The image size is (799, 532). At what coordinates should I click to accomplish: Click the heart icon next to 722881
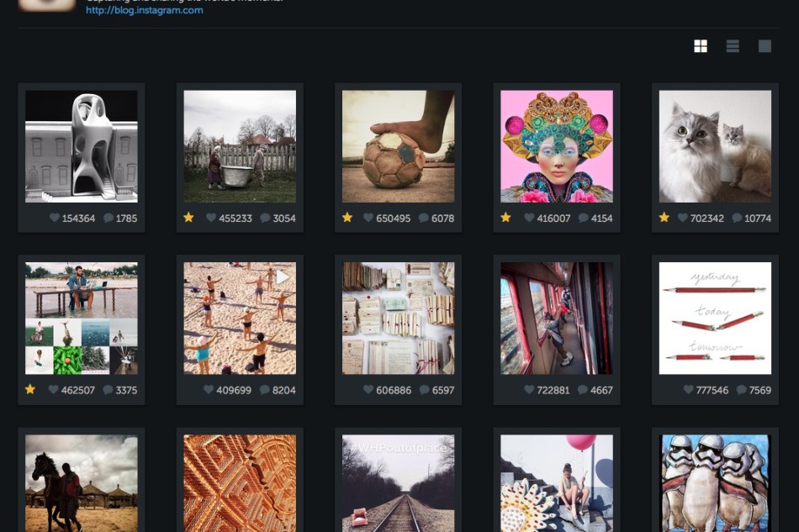[529, 389]
